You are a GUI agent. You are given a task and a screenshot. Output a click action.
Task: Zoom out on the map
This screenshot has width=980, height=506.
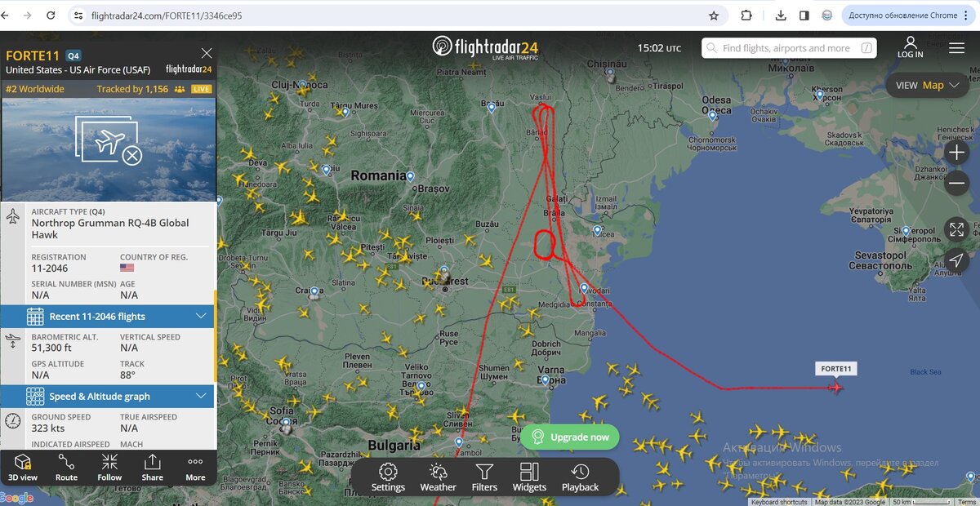point(956,184)
